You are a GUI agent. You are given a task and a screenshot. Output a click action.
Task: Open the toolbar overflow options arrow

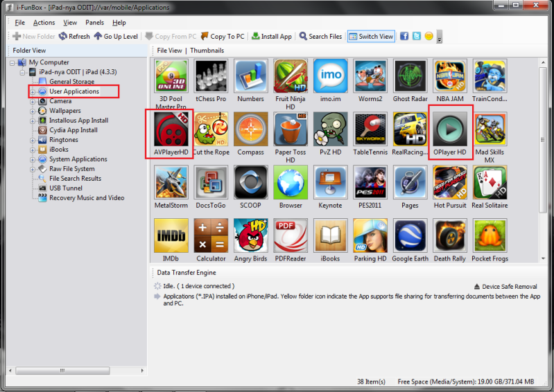tap(440, 36)
